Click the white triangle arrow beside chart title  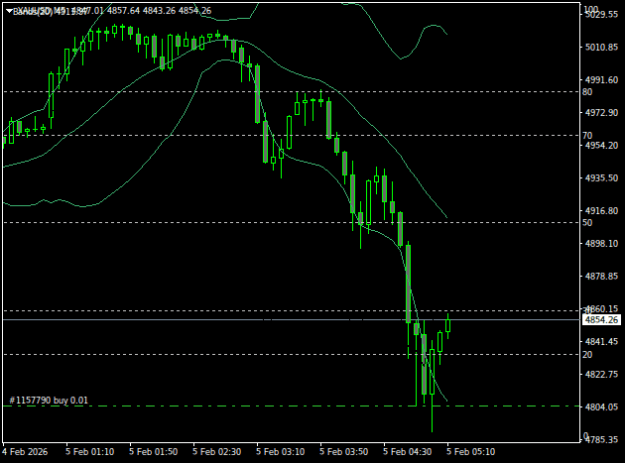click(9, 11)
